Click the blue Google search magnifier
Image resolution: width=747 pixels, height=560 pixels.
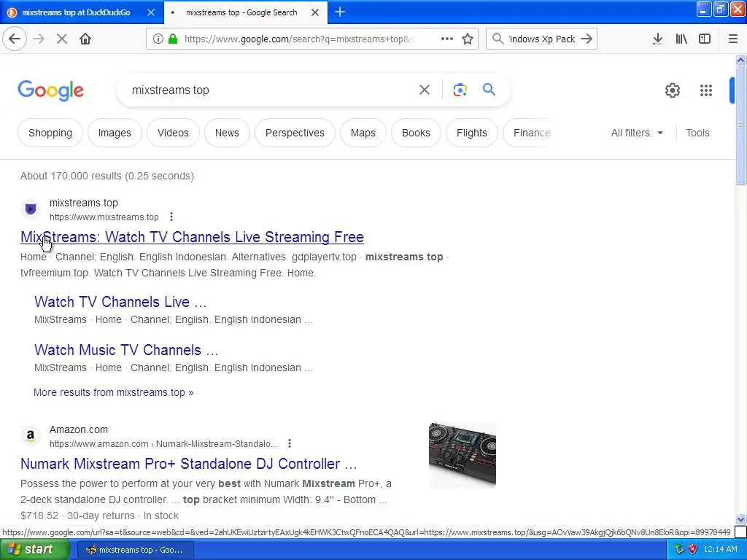(489, 90)
